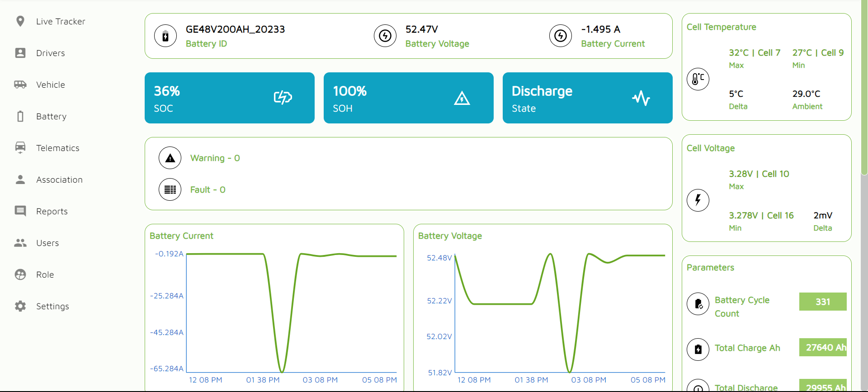Open the Drivers menu item
The height and width of the screenshot is (392, 868).
50,53
